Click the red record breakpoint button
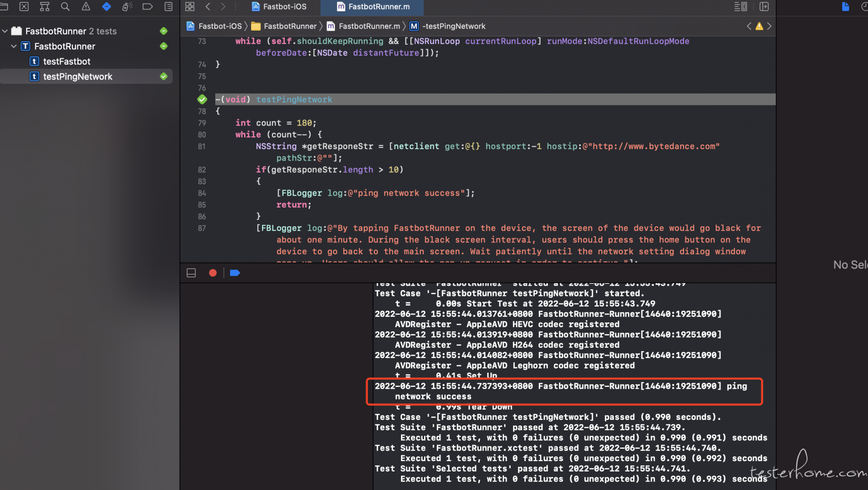Image resolution: width=868 pixels, height=490 pixels. click(x=213, y=273)
